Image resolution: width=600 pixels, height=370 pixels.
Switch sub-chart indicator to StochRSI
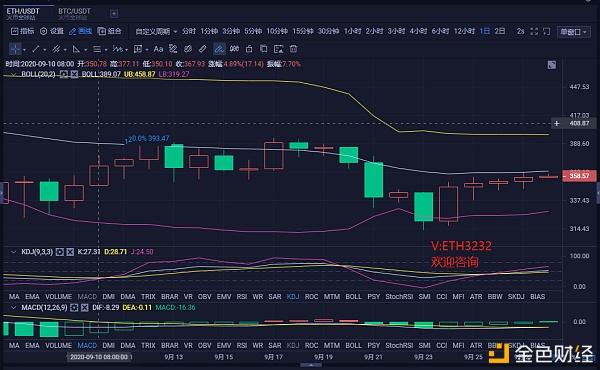(x=399, y=297)
